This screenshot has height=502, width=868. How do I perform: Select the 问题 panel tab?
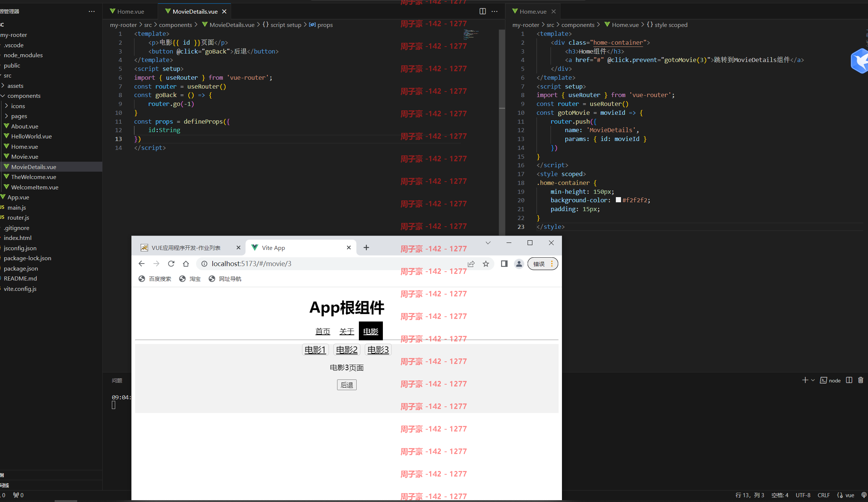(117, 380)
